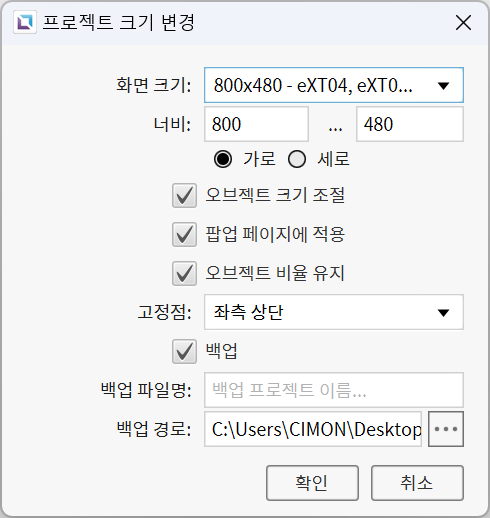Viewport: 490px width, 518px height.
Task: Click the 프로젝트 크기 변경 title text
Action: pos(118,23)
